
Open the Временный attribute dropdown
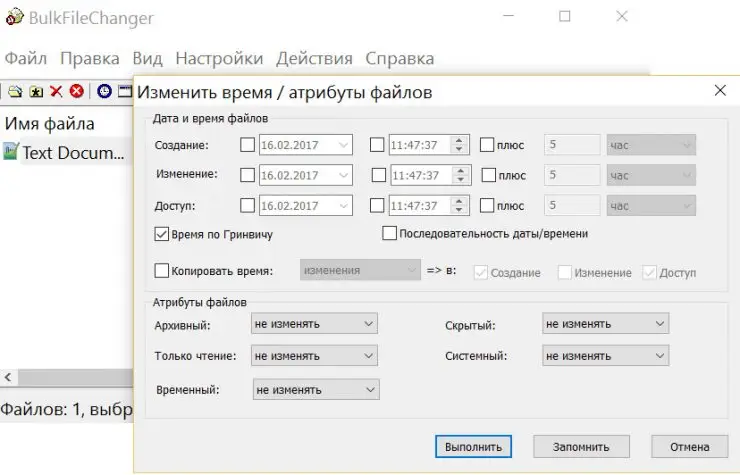pos(316,390)
